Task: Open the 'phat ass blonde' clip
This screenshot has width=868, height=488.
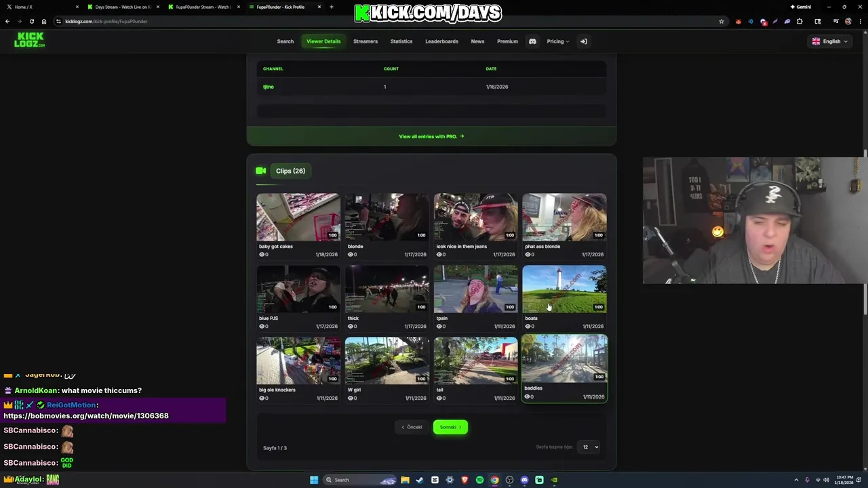Action: pos(564,217)
